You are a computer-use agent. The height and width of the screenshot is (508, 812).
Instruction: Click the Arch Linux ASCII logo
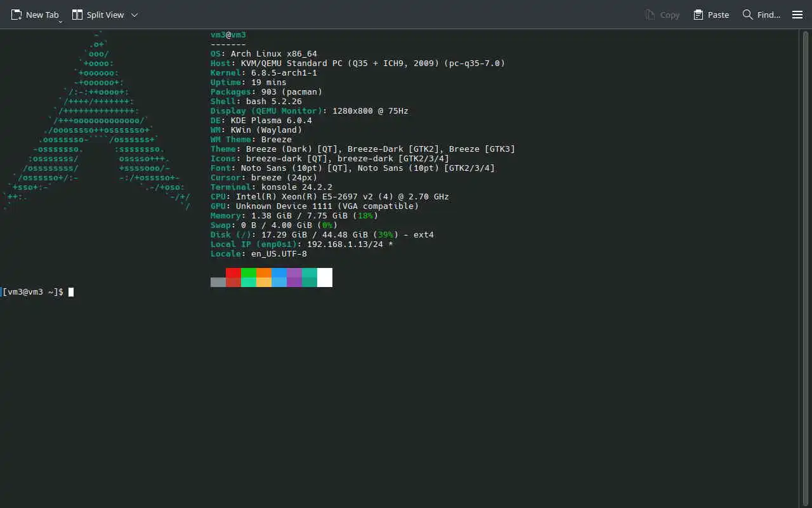coord(96,121)
